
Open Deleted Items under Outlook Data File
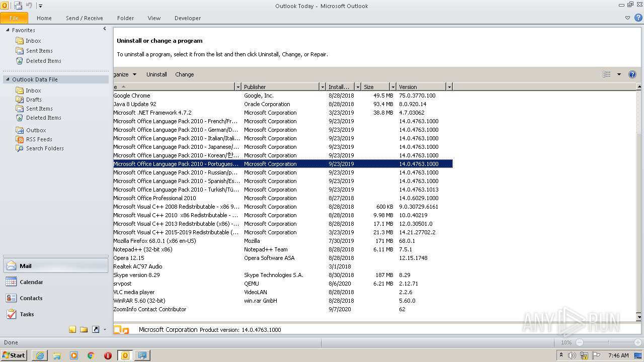[x=44, y=118]
